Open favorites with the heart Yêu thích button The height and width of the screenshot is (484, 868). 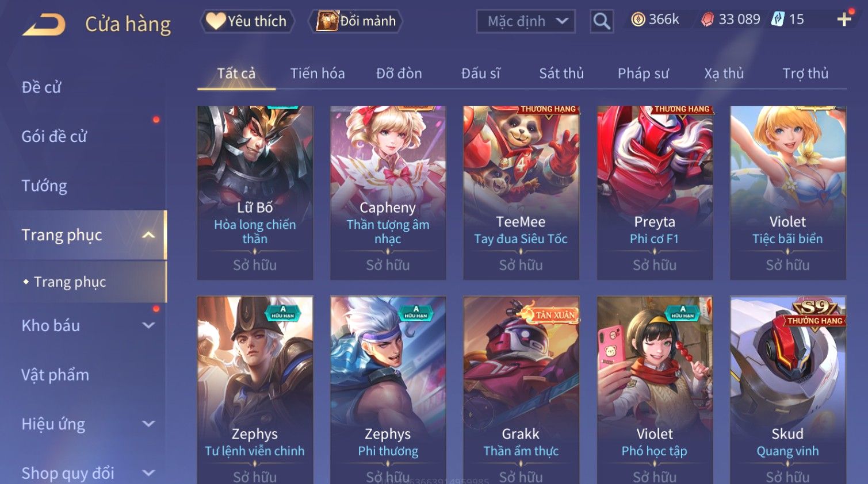click(x=247, y=21)
